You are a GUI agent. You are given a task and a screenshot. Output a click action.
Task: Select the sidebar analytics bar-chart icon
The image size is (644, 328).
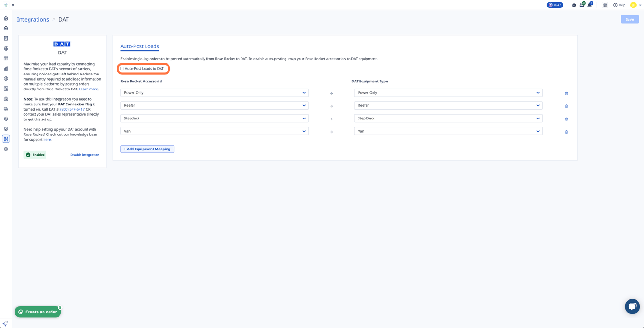(6, 68)
